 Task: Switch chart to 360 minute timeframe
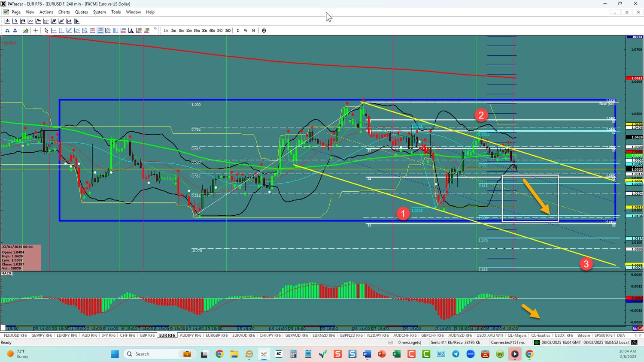coord(228,30)
